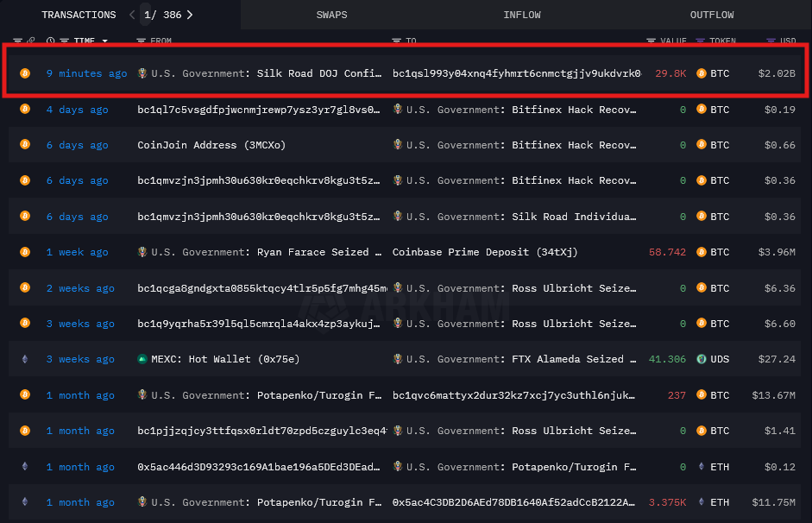Open the filter icon beside the TOKEN header
812x523 pixels.
coord(700,41)
